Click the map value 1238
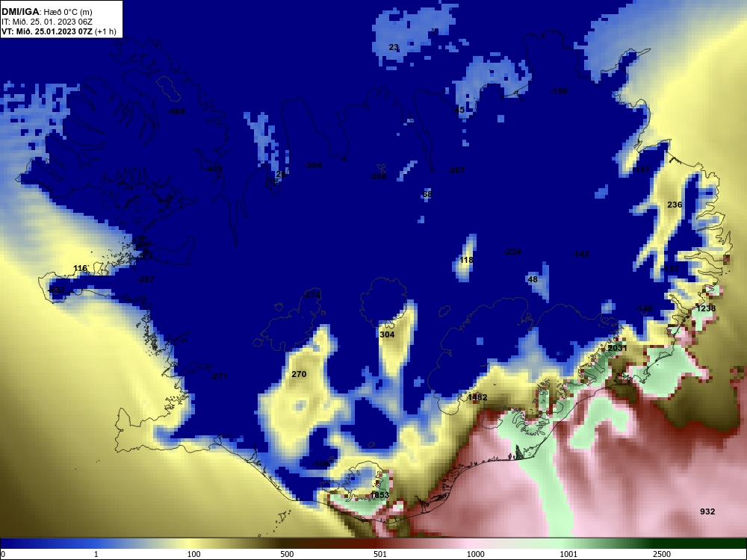The height and width of the screenshot is (560, 747). [706, 308]
